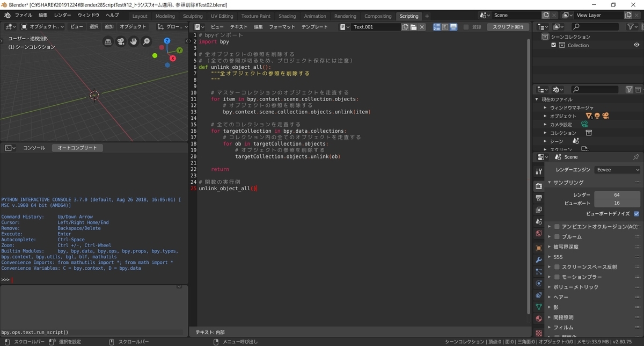The width and height of the screenshot is (644, 346).
Task: Open text file folder icon
Action: pyautogui.click(x=414, y=27)
